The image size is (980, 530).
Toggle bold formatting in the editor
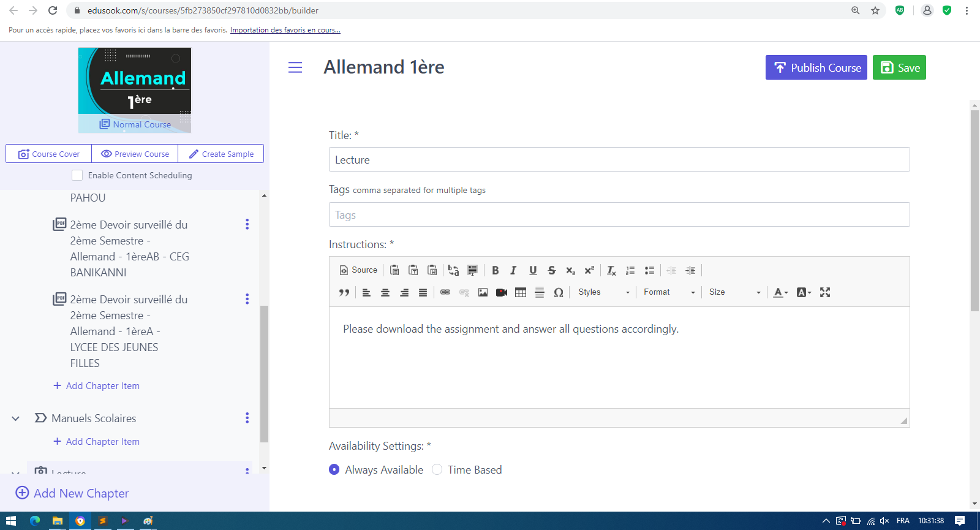click(495, 270)
